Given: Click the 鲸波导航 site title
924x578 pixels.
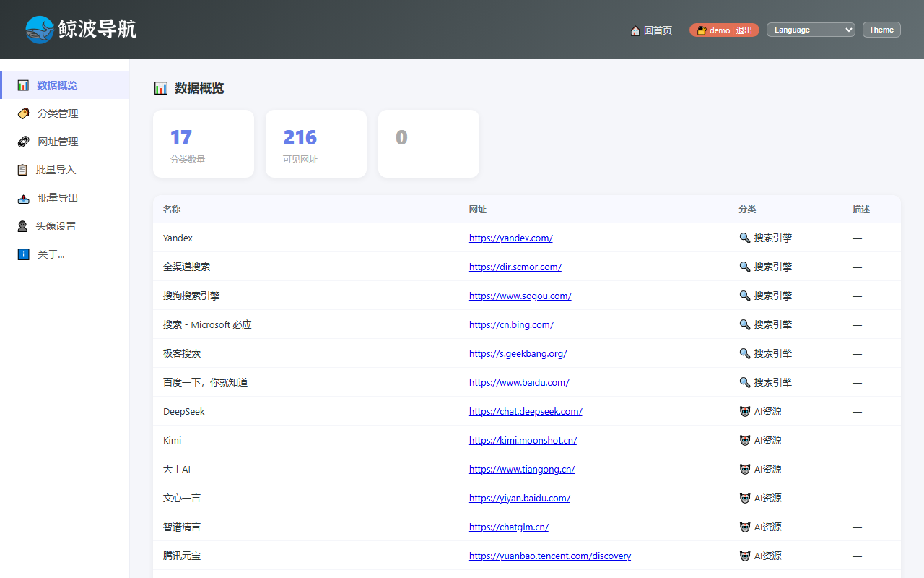Looking at the screenshot, I should (97, 30).
